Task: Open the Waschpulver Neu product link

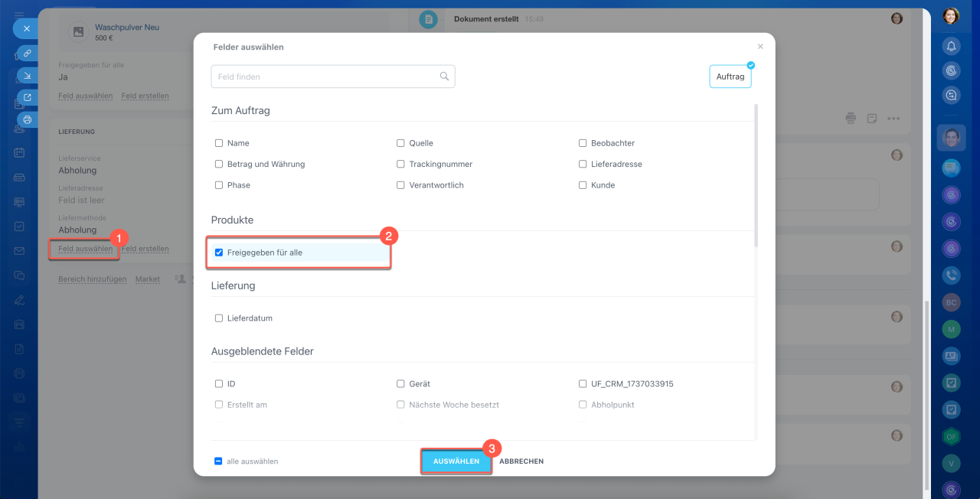Action: (127, 27)
